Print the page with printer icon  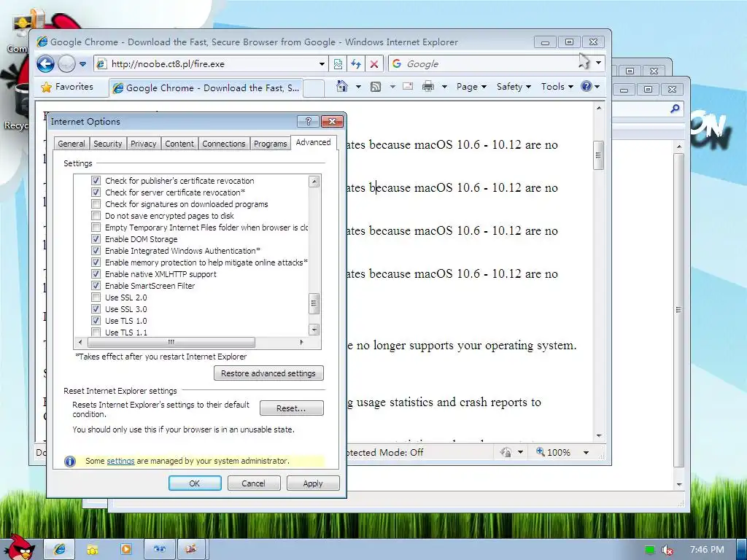tap(428, 86)
